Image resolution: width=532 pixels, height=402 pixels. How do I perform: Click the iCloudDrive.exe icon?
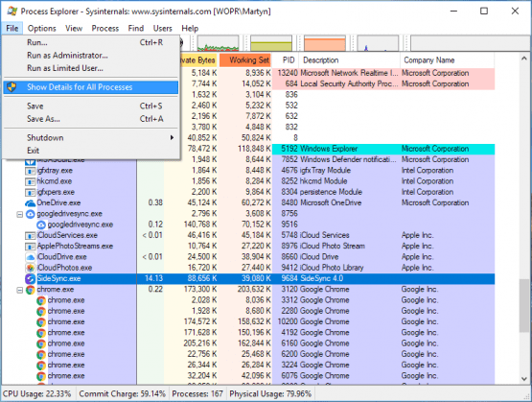(x=31, y=257)
